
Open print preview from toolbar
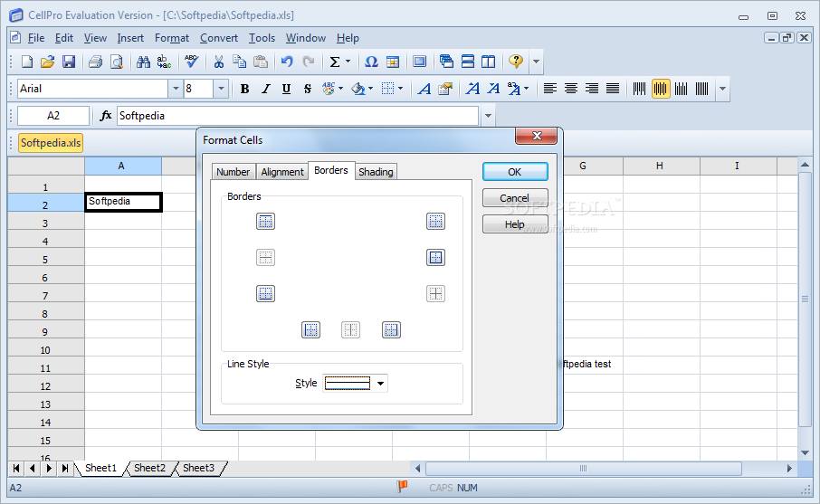click(x=117, y=62)
